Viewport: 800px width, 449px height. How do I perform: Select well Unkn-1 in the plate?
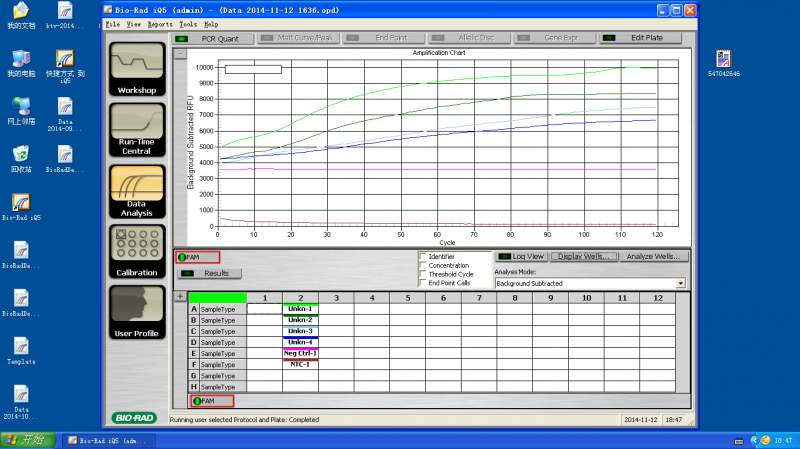point(300,309)
